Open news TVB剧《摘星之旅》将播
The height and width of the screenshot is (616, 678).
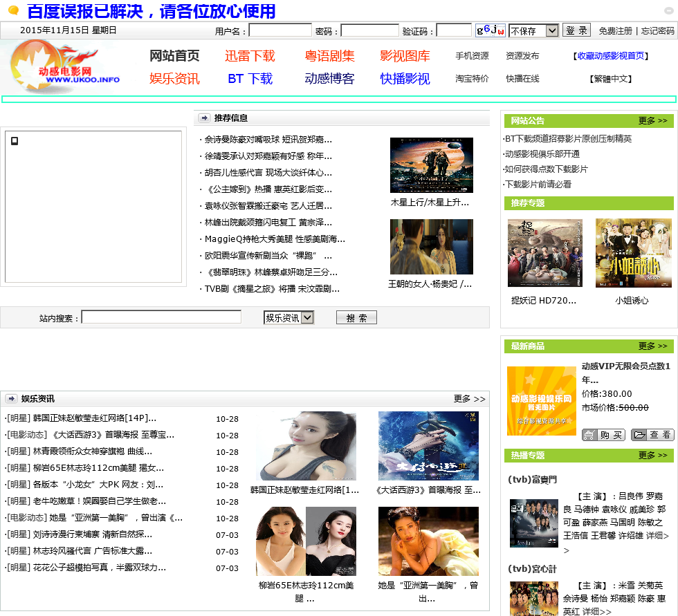272,288
